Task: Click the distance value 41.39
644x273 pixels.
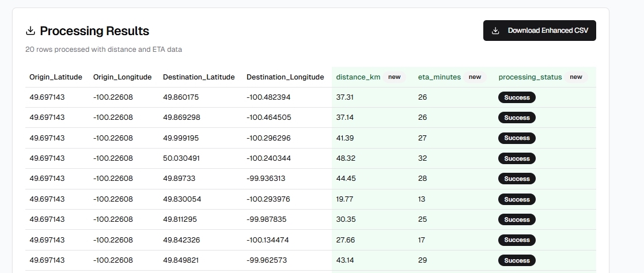Action: pos(345,138)
